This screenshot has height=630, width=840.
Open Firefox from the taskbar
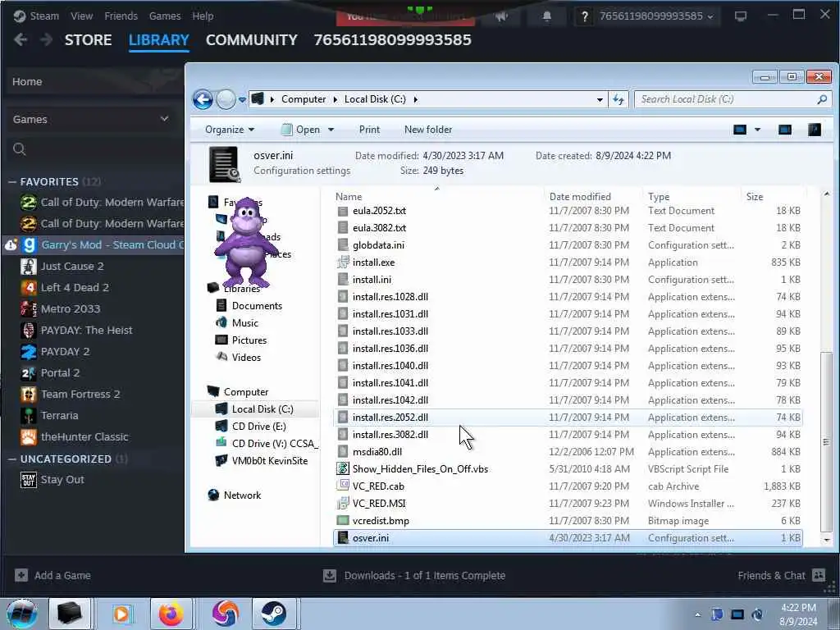(x=171, y=614)
